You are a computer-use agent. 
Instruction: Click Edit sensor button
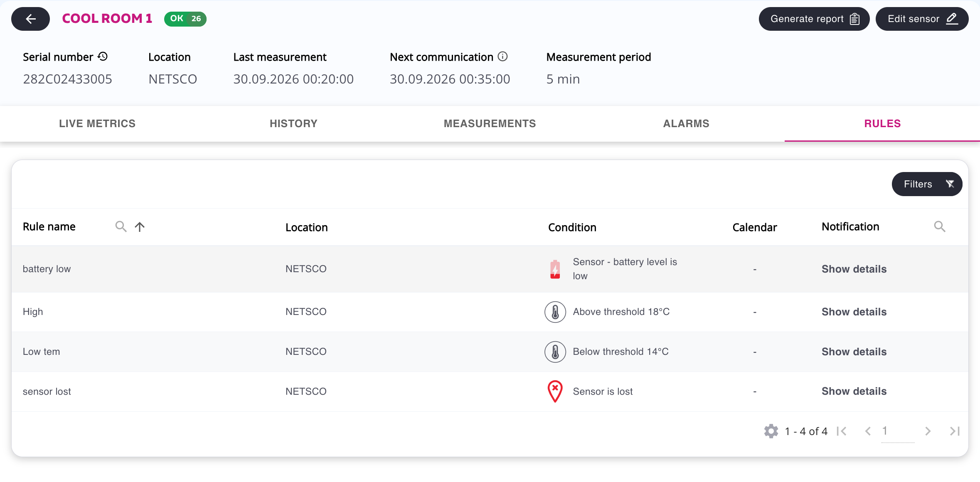pyautogui.click(x=922, y=19)
